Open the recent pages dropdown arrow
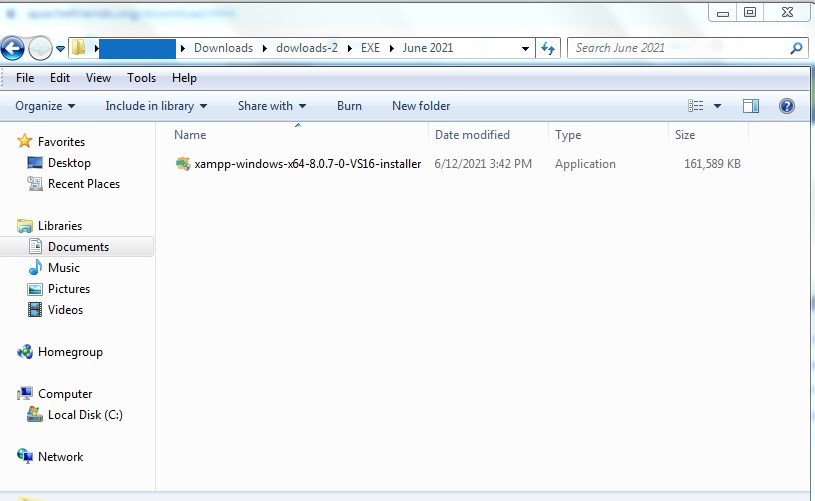 [60, 49]
